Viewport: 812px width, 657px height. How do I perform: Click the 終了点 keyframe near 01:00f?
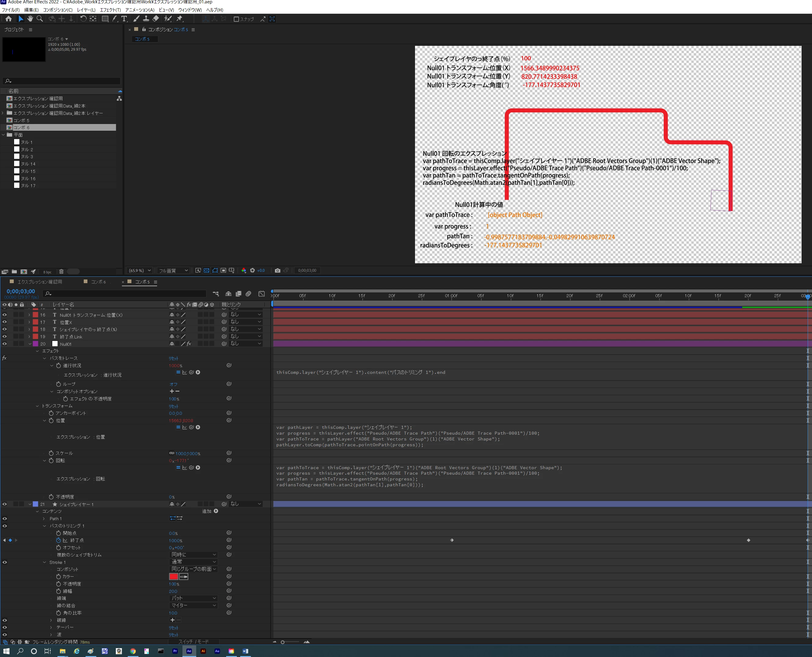pos(452,540)
